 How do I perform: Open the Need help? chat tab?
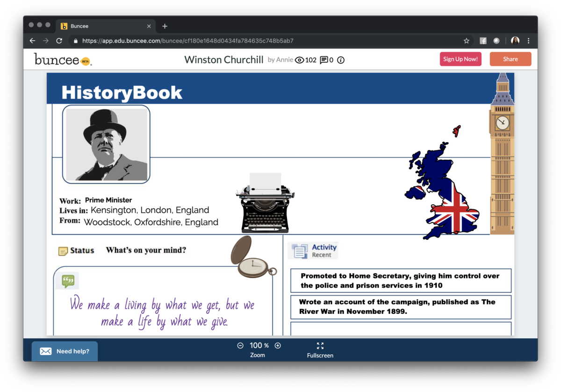65,351
